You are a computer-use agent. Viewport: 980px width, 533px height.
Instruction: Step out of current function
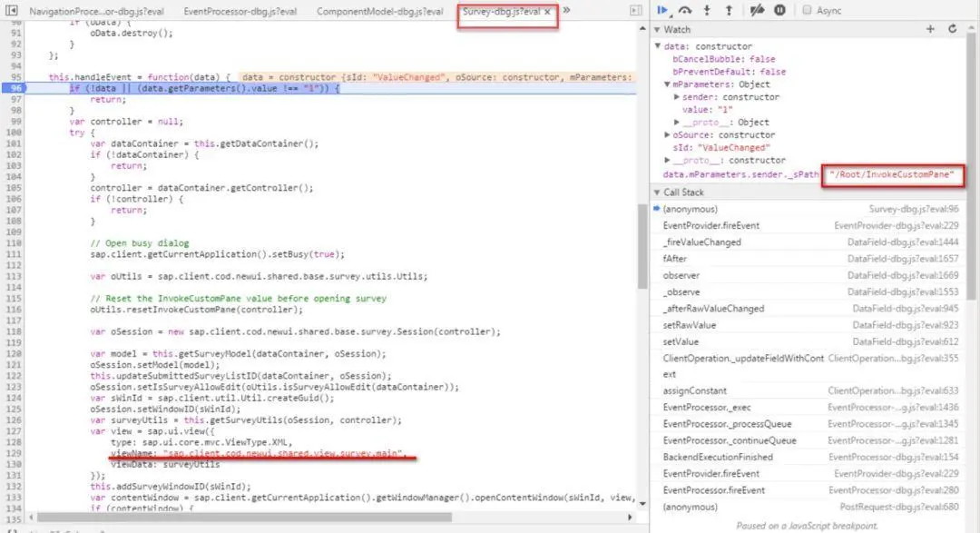tap(729, 10)
